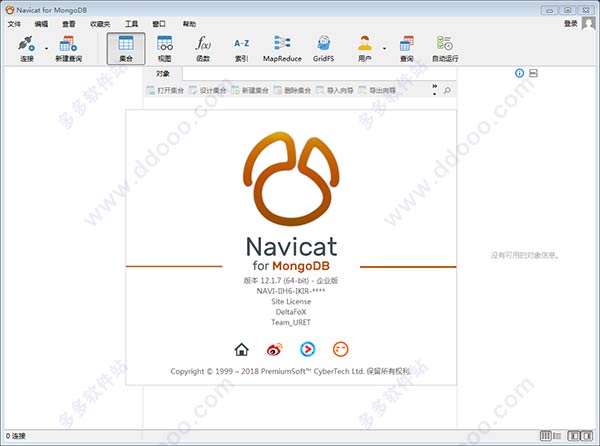Click 删除集合 delete collection button
This screenshot has height=446, width=600.
[x=292, y=90]
